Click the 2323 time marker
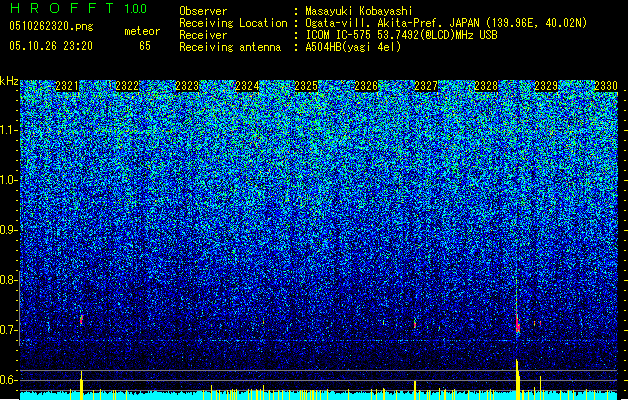This screenshot has width=629, height=400. tap(187, 86)
